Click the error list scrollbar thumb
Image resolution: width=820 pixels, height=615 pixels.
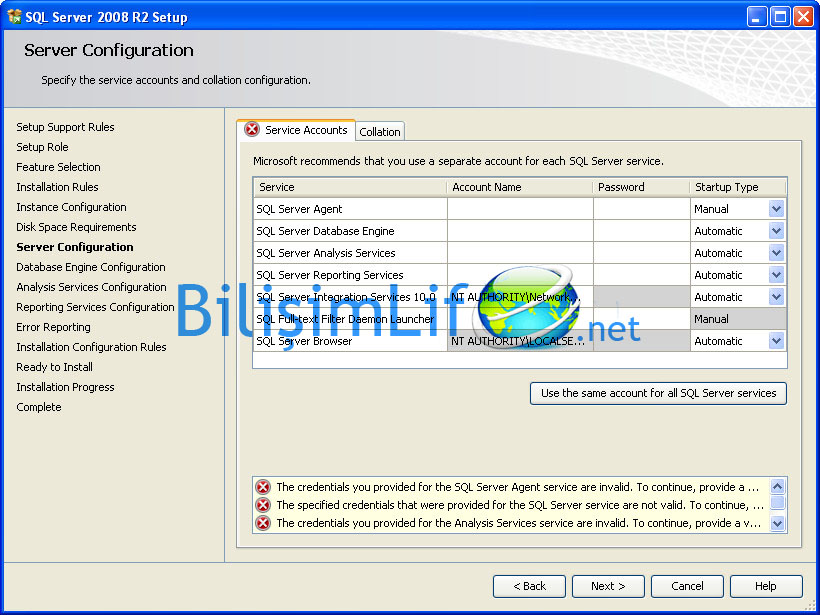tap(778, 503)
